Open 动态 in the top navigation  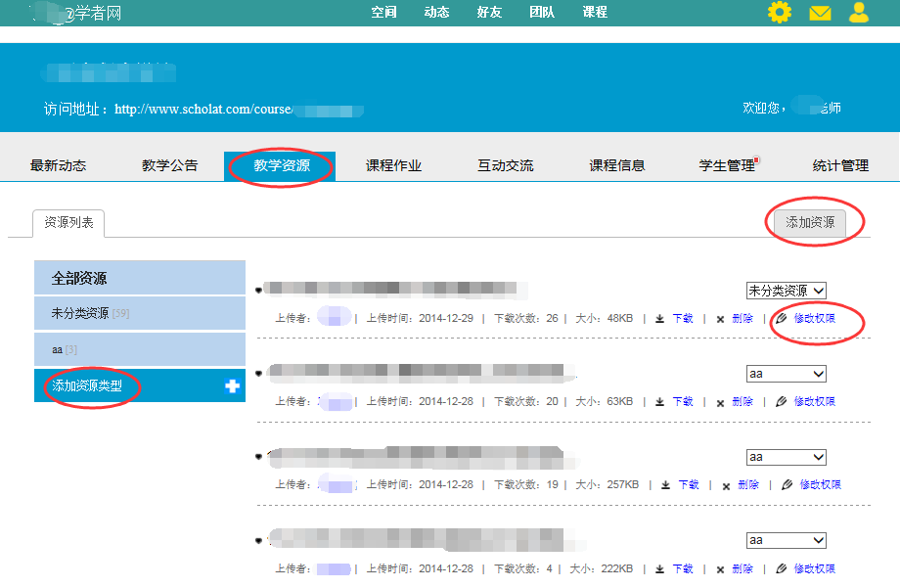[x=436, y=13]
